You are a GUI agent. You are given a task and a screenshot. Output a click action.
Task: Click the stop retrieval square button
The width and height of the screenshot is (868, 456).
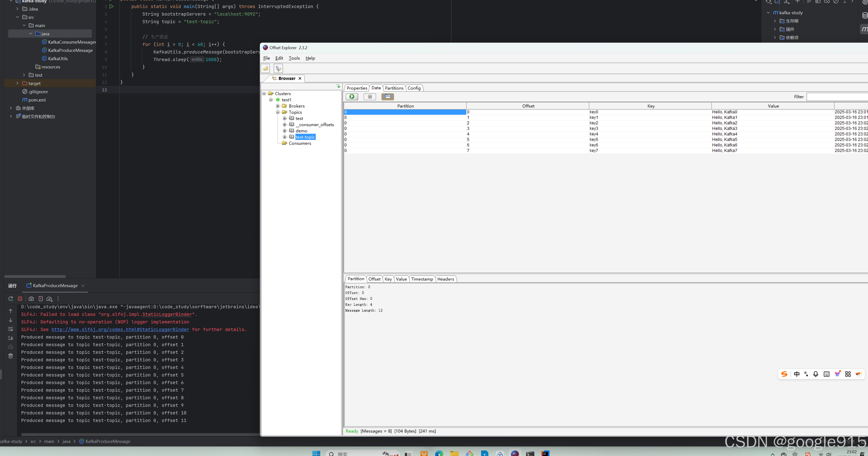tap(370, 97)
